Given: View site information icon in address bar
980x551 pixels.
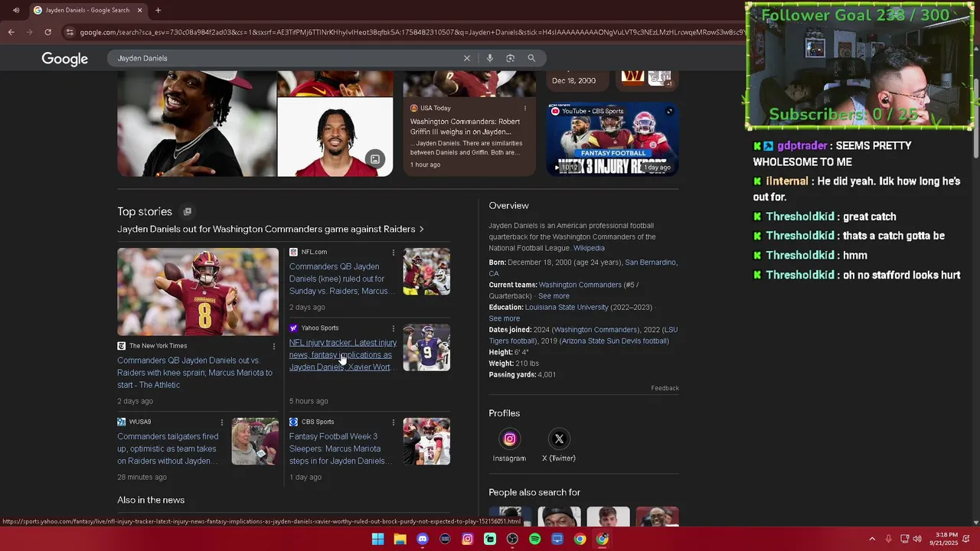Looking at the screenshot, I should click(70, 32).
